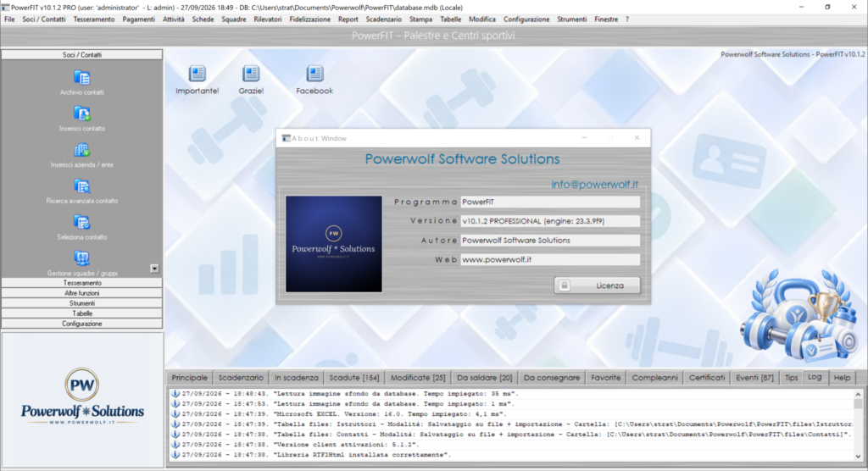Open the Modifica menu
The width and height of the screenshot is (868, 471).
tap(482, 19)
